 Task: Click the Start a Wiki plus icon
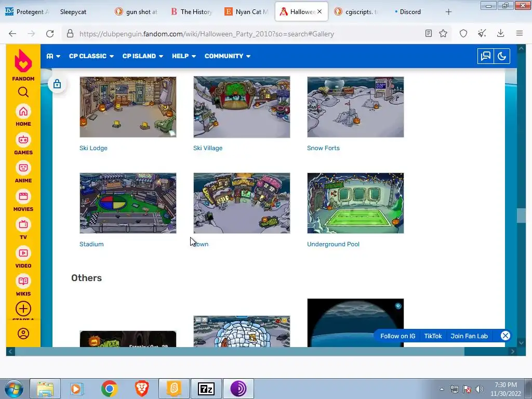(x=23, y=309)
